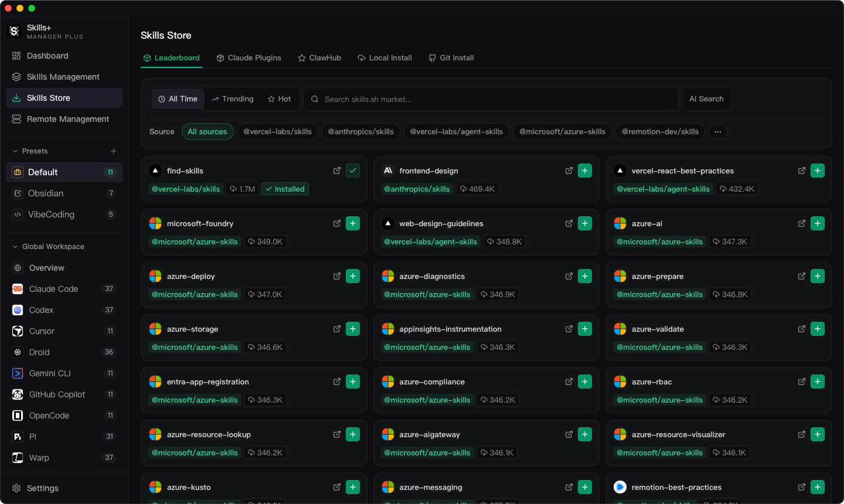
Task: Filter source to @vercel-labs/skills
Action: click(278, 132)
